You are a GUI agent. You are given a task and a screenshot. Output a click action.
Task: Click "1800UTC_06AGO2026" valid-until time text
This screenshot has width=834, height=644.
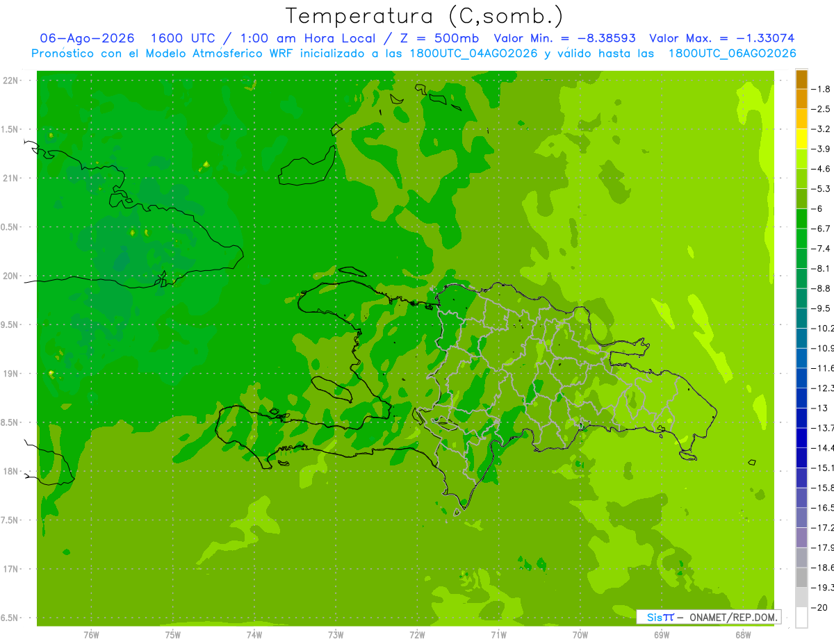(732, 53)
